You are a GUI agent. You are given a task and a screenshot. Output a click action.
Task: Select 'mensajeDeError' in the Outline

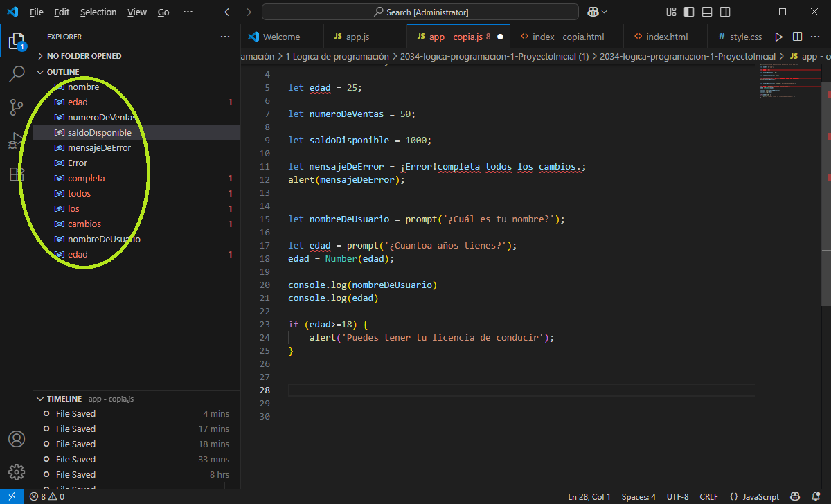(x=137, y=148)
